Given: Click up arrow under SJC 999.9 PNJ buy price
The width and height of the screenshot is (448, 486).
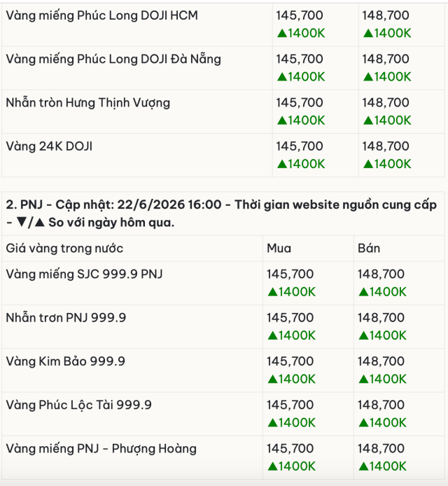Looking at the screenshot, I should coord(272,292).
